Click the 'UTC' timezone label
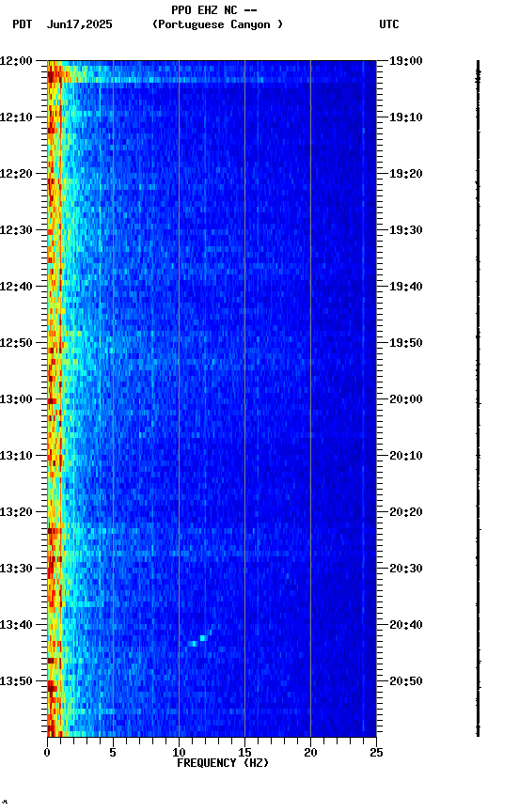The width and height of the screenshot is (519, 812). [389, 24]
